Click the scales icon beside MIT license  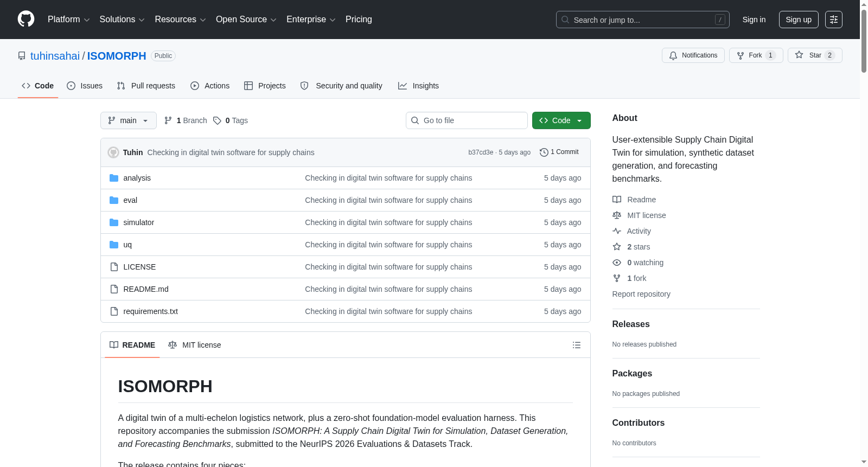point(617,215)
